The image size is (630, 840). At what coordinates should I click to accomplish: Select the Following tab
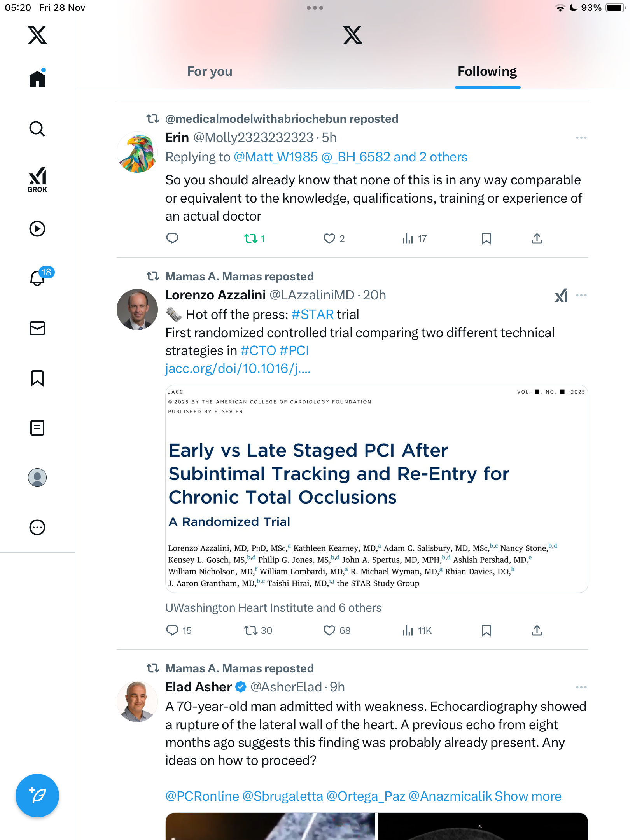[x=487, y=72]
